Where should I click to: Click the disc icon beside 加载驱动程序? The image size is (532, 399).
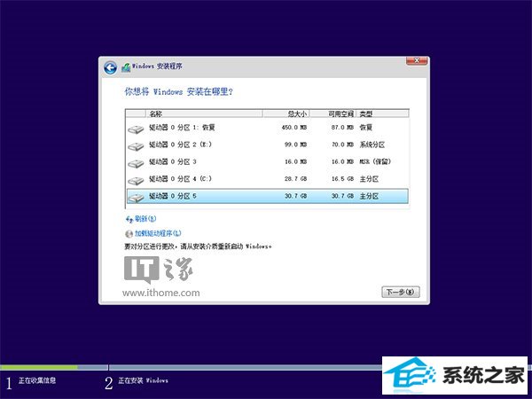[x=129, y=234]
